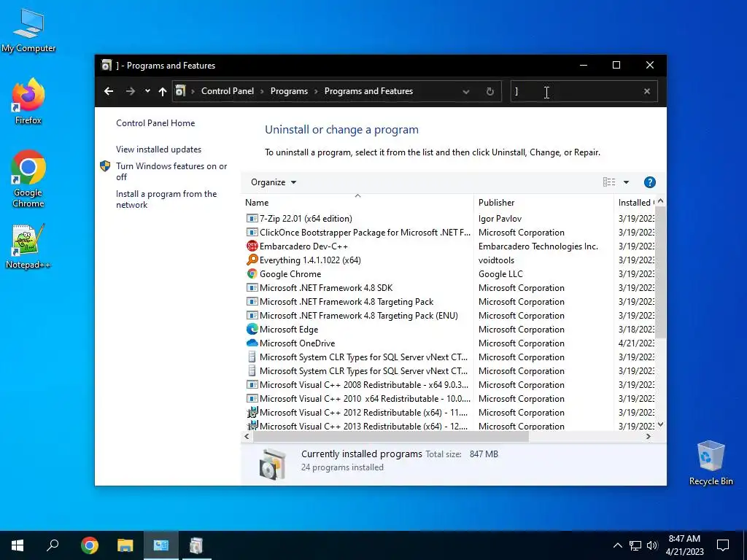Click voidtools publisher cell
The image size is (747, 560).
tap(496, 260)
